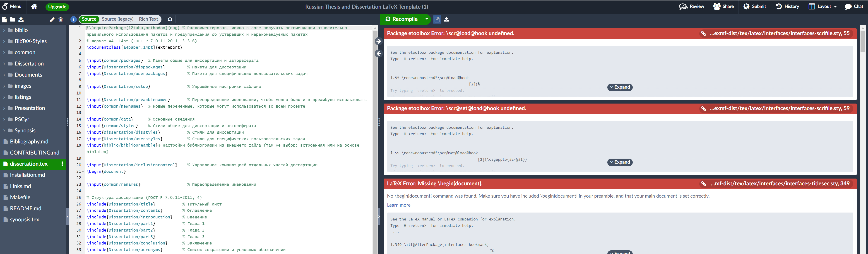Click the \include{Dissertation/title} line 26
Viewport: 868px width, 254px height.
click(121, 204)
